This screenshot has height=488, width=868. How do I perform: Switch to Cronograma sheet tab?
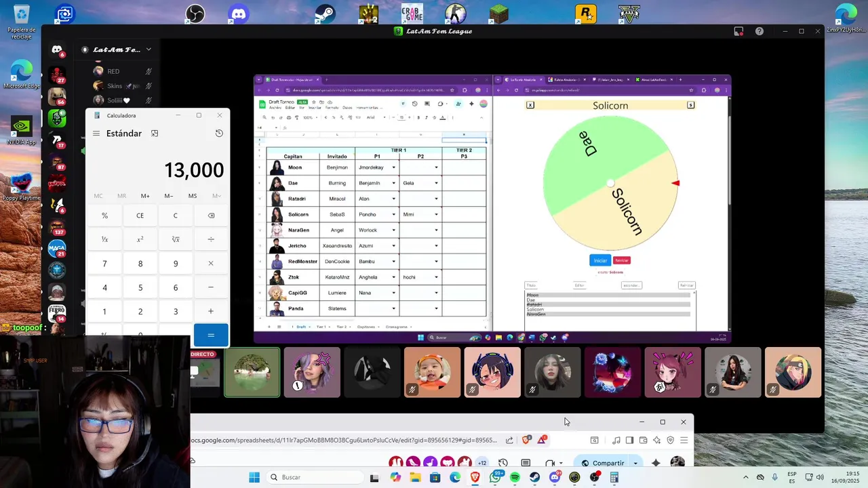tap(397, 327)
